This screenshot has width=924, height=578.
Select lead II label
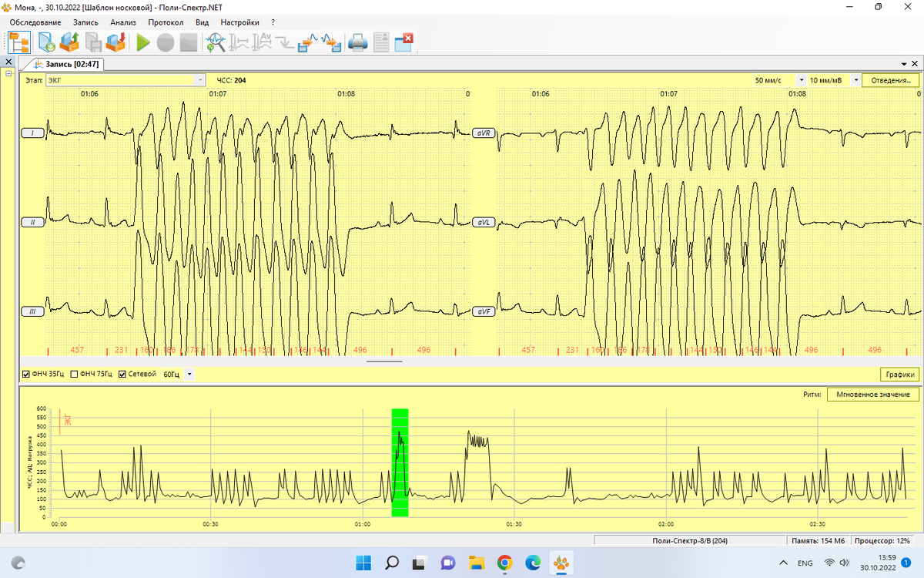tap(32, 223)
